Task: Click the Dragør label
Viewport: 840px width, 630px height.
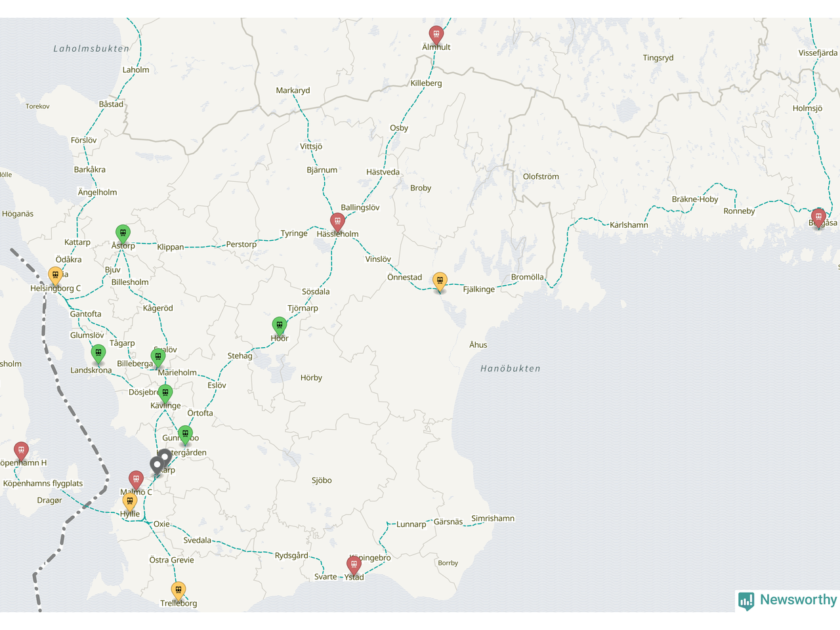Action: point(50,501)
